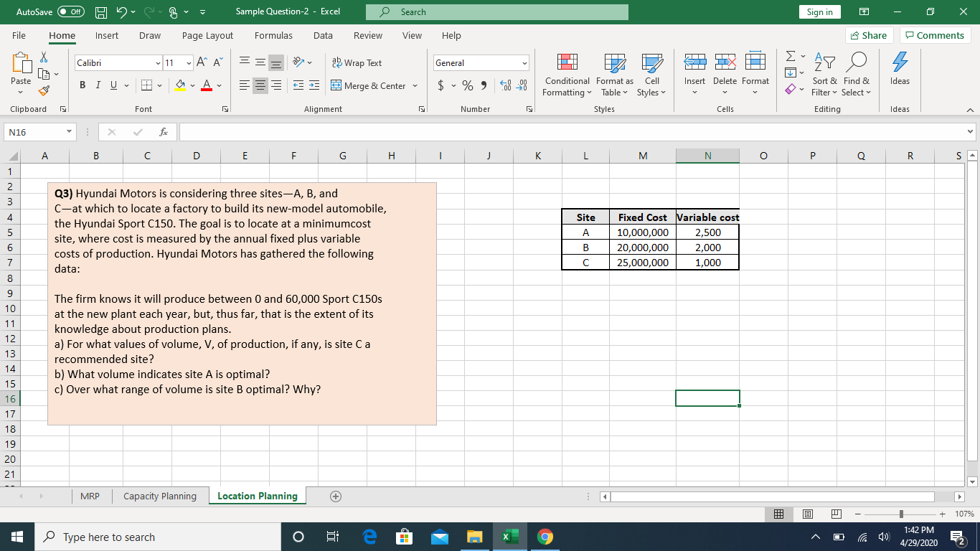Switch to the Capacity Planning sheet

click(159, 496)
